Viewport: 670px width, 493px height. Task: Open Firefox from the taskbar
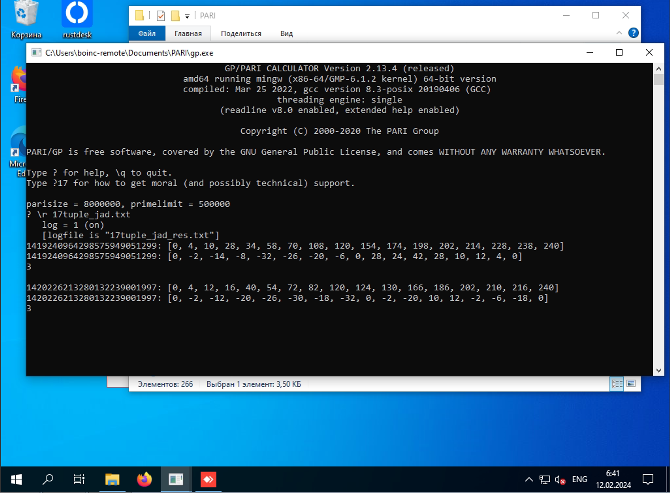click(x=144, y=479)
